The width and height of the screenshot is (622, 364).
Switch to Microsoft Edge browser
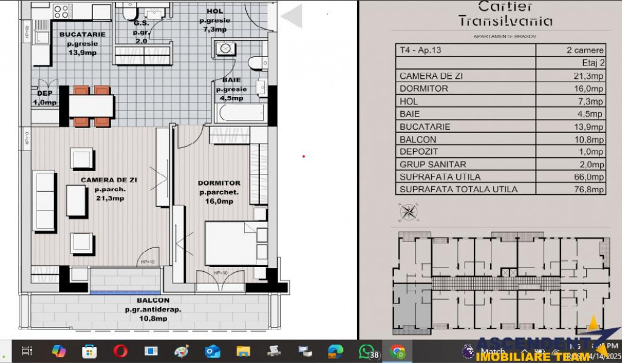(x=335, y=351)
